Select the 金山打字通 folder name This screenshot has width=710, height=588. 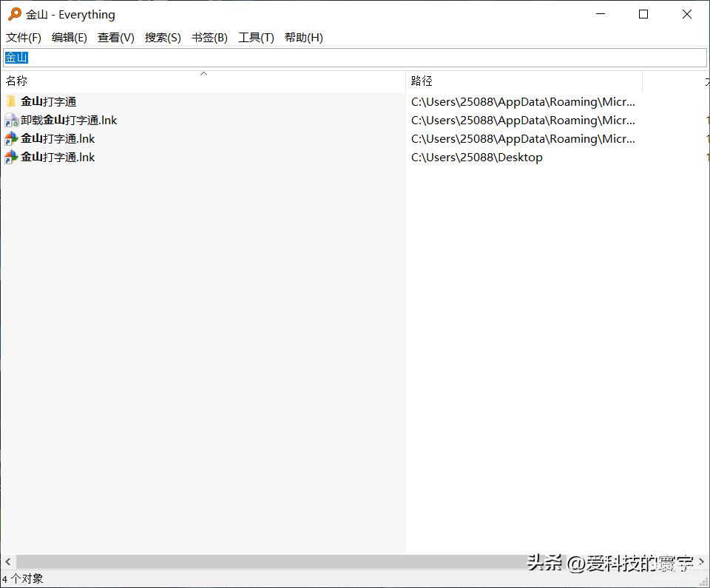pos(49,101)
